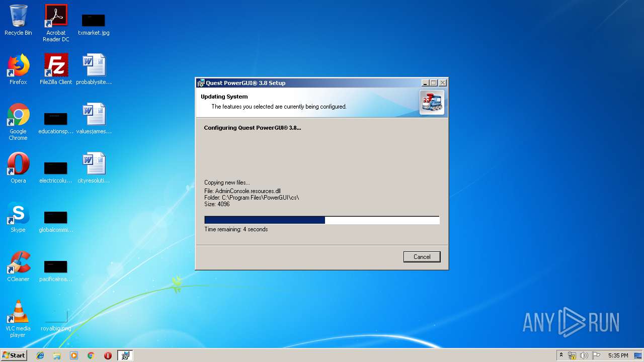This screenshot has width=644, height=362.
Task: Cancel the PowerGUI installation
Action: click(422, 257)
